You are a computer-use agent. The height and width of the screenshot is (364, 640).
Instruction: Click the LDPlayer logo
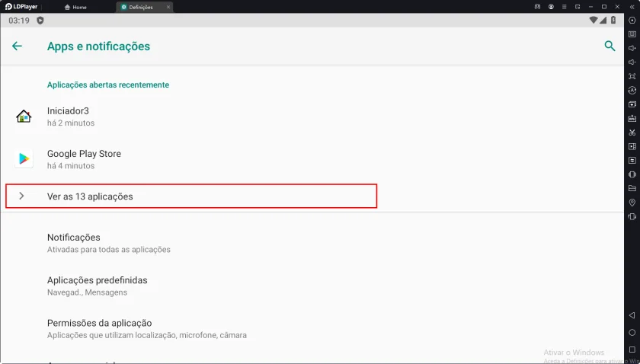21,7
